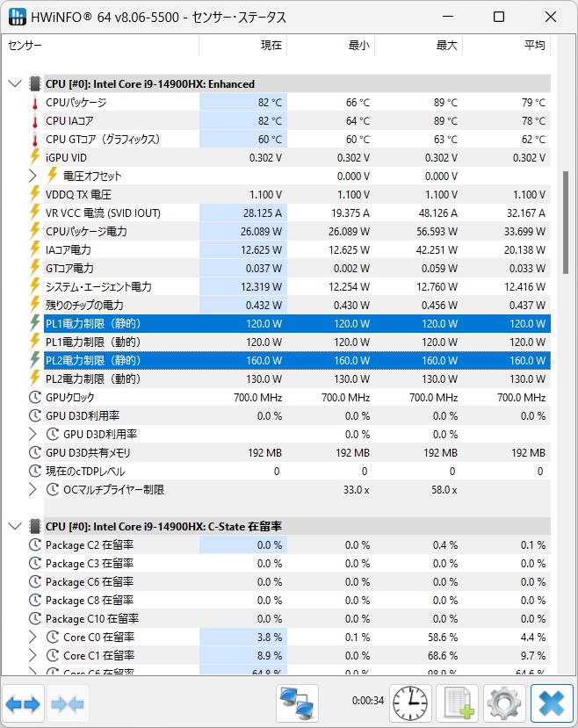Click the 平均 column header
This screenshot has height=728, width=578.
[507, 45]
